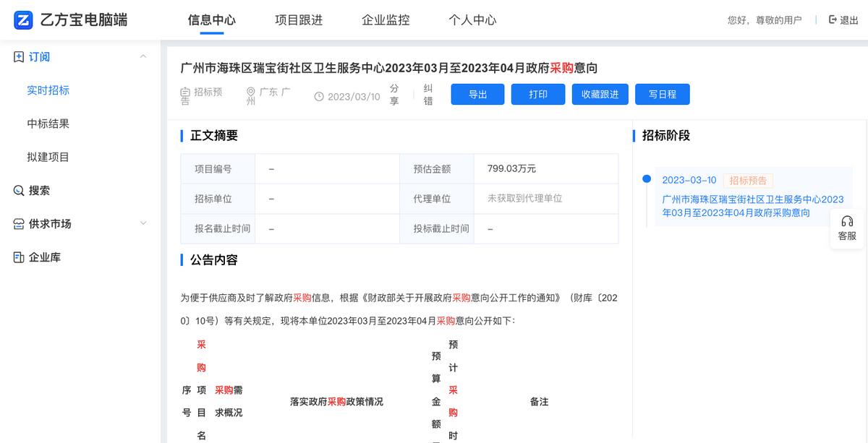Click the 搜索 search icon
Image resolution: width=868 pixels, height=443 pixels.
click(x=18, y=190)
